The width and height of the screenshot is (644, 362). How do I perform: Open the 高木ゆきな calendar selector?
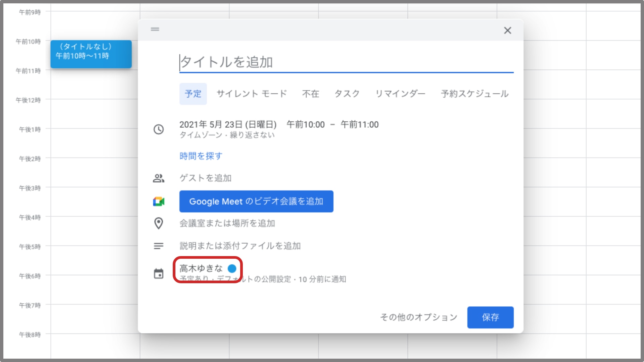pos(201,268)
